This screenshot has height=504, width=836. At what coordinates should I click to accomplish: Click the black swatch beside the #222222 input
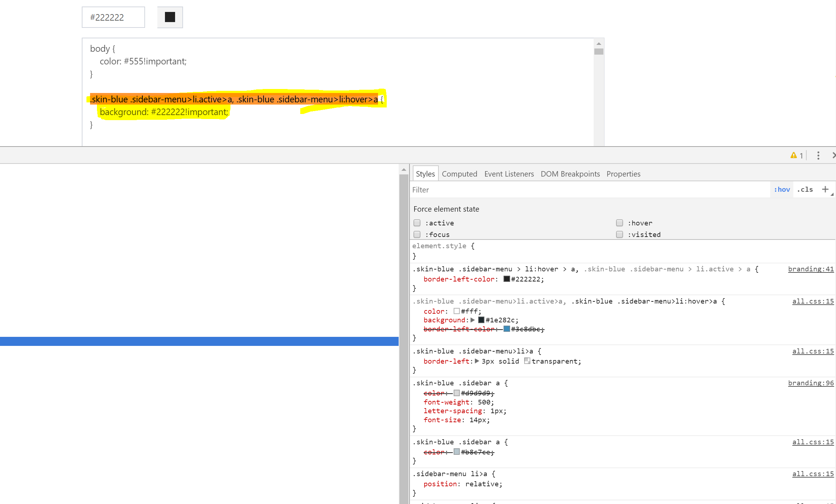pos(170,17)
